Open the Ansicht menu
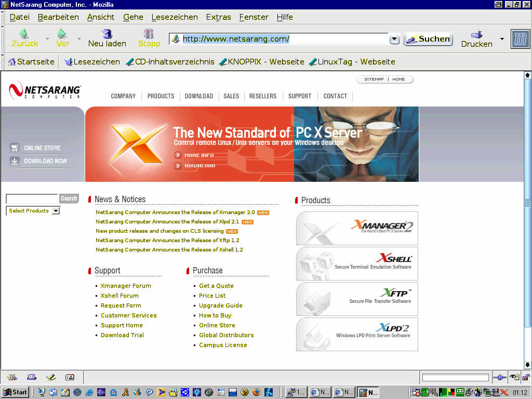 coord(101,17)
